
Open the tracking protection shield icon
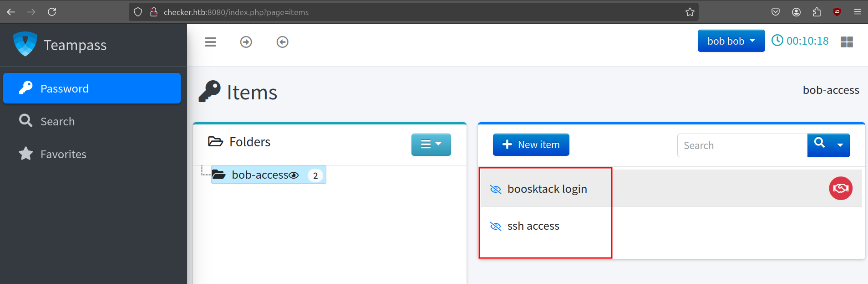pyautogui.click(x=138, y=12)
